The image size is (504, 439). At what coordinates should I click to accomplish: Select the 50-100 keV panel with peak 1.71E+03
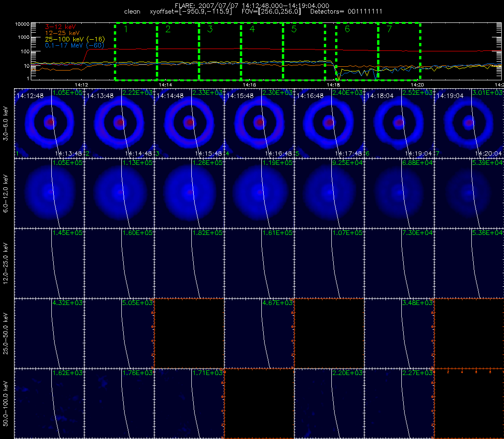(189, 404)
